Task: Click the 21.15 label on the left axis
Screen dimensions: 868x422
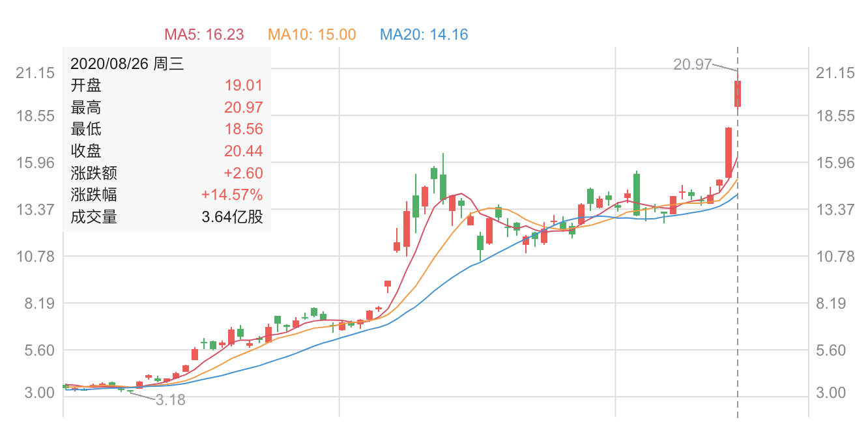Action: pyautogui.click(x=35, y=73)
